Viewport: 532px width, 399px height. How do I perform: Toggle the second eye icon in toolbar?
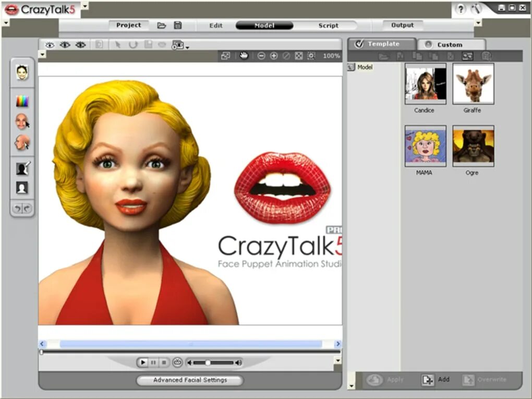(65, 45)
